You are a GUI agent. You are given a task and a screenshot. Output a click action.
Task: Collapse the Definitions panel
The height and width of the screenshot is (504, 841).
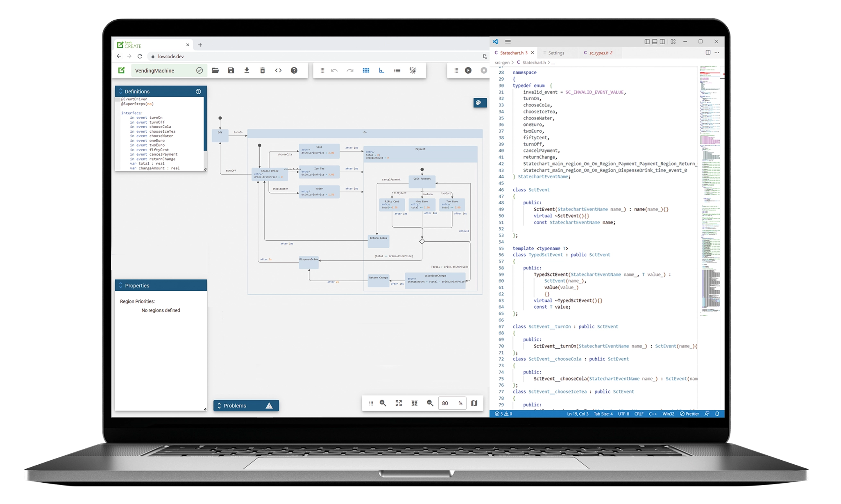pos(121,91)
